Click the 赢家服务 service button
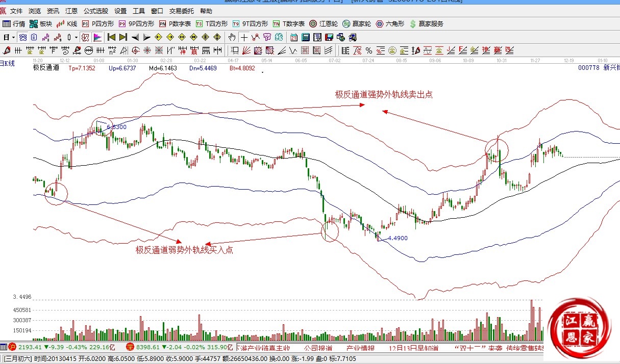Viewport: 620px width, 364px height. tap(427, 23)
